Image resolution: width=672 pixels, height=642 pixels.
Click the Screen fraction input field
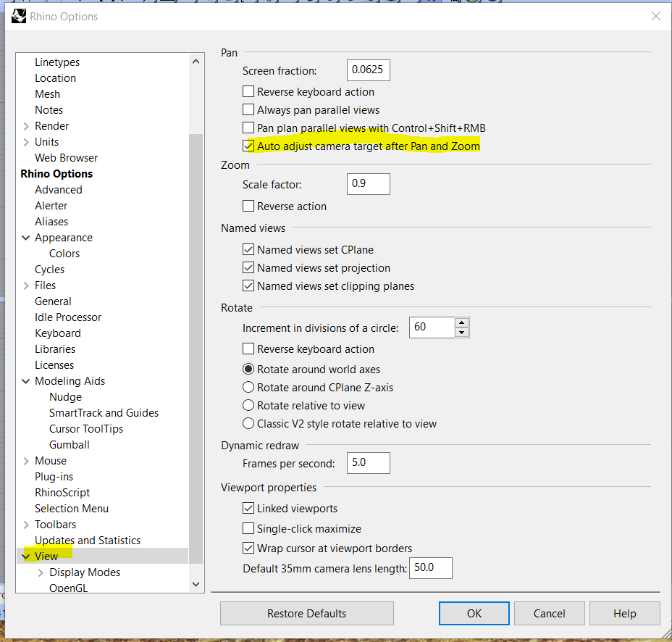368,70
